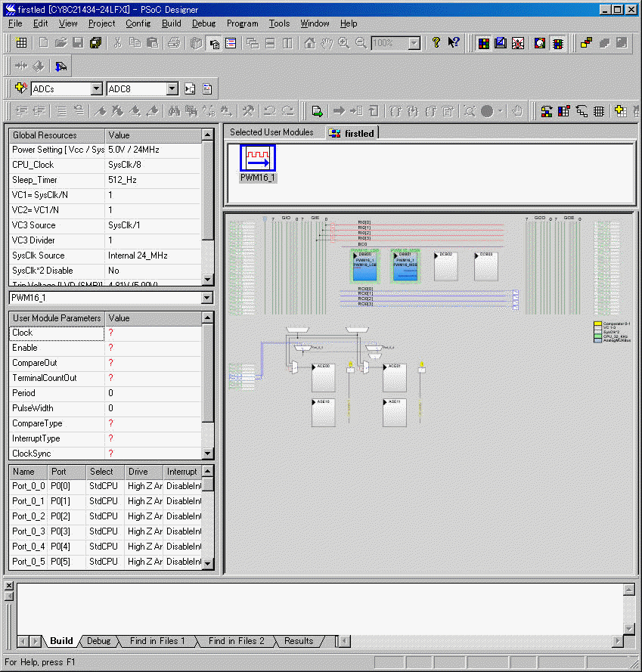
Task: Click the Clock parameter value cell
Action: [x=153, y=333]
